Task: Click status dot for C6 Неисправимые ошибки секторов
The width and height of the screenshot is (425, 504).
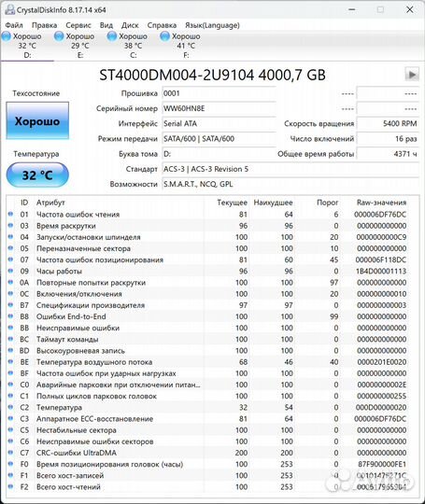Action: point(10,441)
